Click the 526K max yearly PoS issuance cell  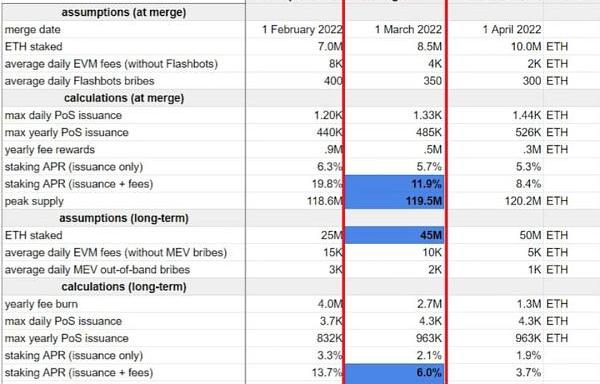point(496,132)
